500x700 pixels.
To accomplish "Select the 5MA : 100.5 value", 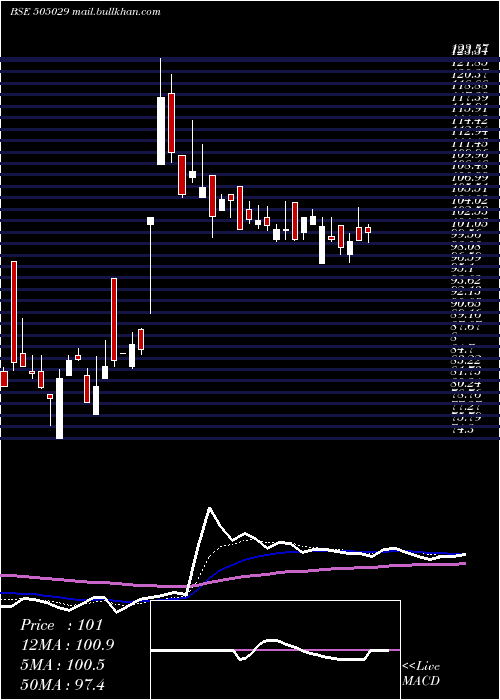I will click(x=62, y=664).
